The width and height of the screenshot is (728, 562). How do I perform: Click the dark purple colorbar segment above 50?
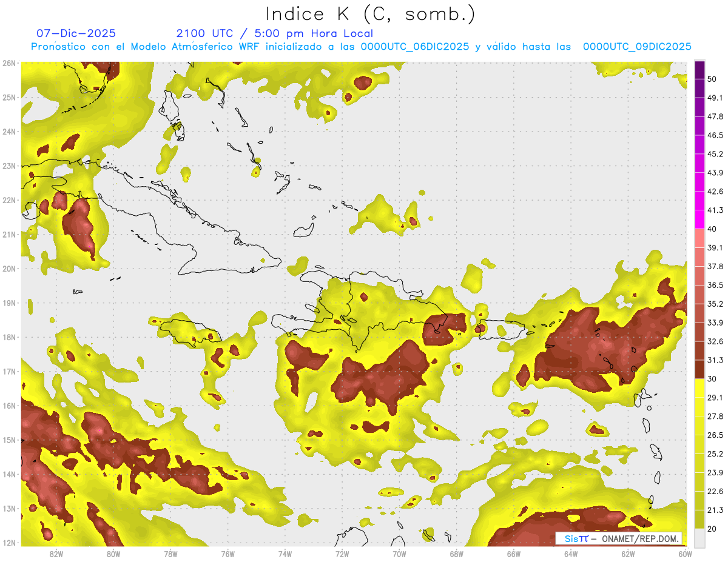[699, 70]
